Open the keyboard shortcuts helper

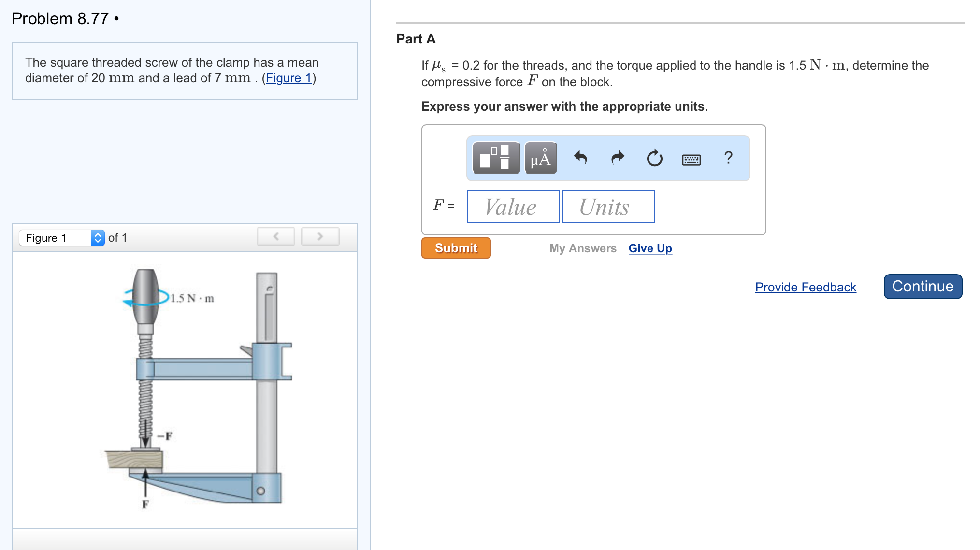tap(691, 159)
